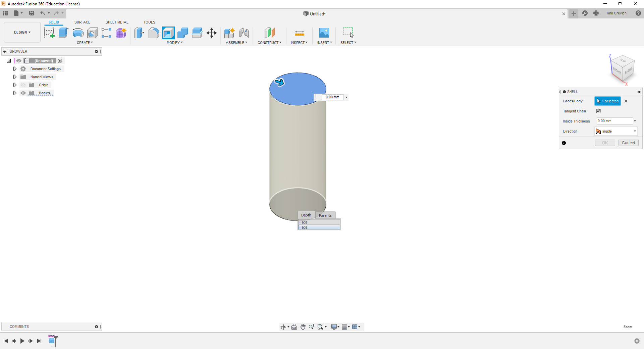Open the Joint tool in Assemble
This screenshot has width=644, height=349.
tap(244, 33)
